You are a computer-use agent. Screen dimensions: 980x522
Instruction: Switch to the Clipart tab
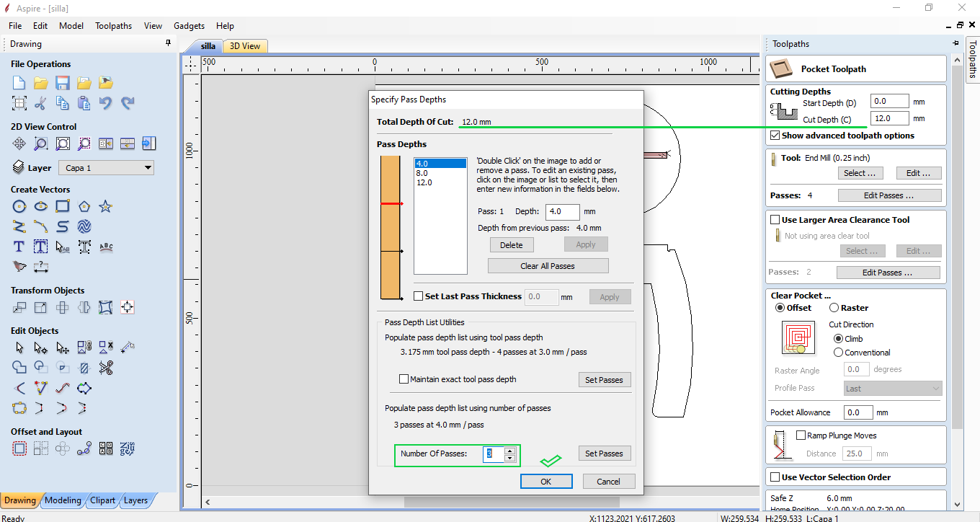coord(103,500)
